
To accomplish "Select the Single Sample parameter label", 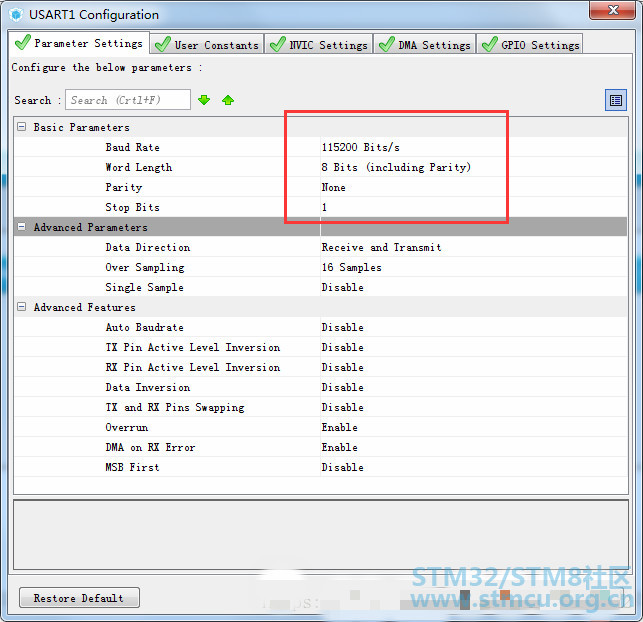I will click(144, 287).
